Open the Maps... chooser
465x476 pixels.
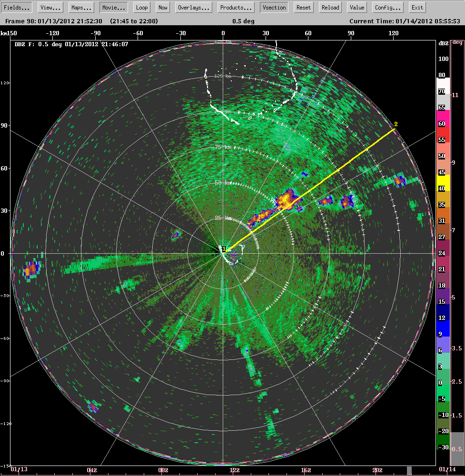(x=81, y=7)
